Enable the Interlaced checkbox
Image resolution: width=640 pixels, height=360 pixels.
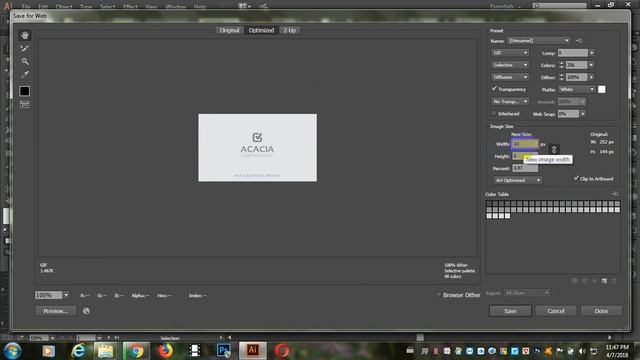coord(494,113)
